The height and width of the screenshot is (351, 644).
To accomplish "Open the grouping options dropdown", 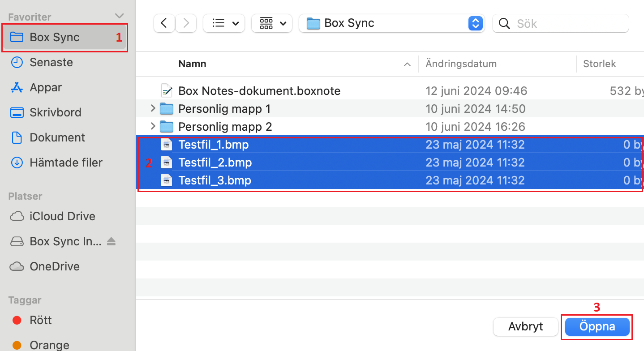I will point(272,23).
